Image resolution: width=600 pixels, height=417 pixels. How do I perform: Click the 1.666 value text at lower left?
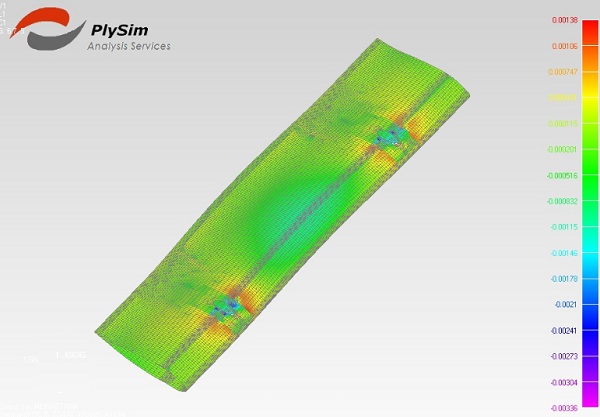click(x=69, y=356)
